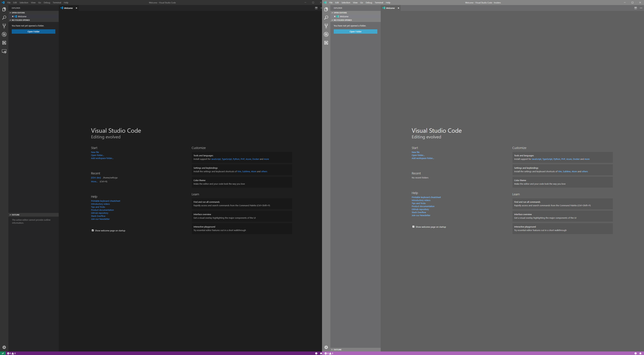
Task: Open Debug menu in Insiders window
Action: click(x=369, y=3)
